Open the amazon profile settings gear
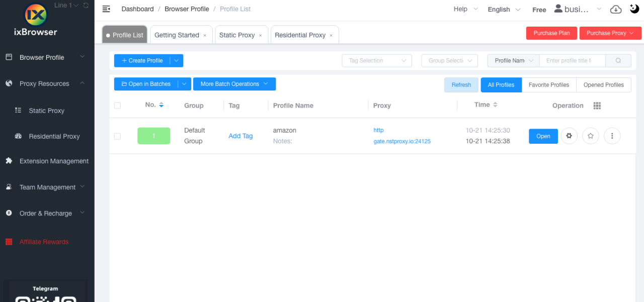Viewport: 644px width, 302px height. (569, 136)
